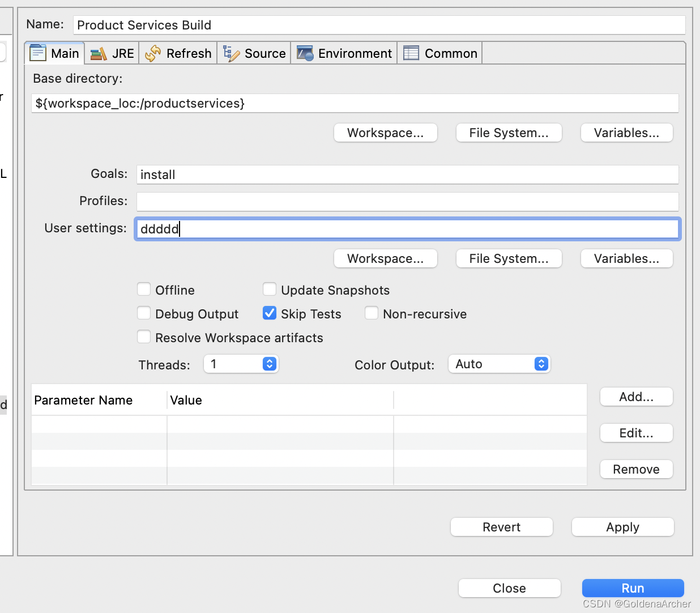
Task: Click Add... to add a parameter
Action: point(636,397)
